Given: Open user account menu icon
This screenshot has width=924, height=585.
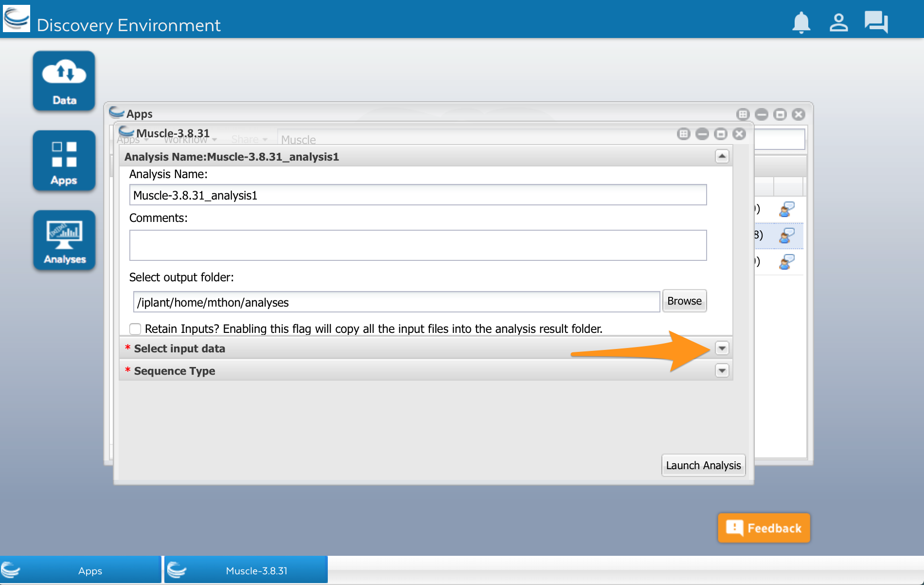Looking at the screenshot, I should (838, 22).
